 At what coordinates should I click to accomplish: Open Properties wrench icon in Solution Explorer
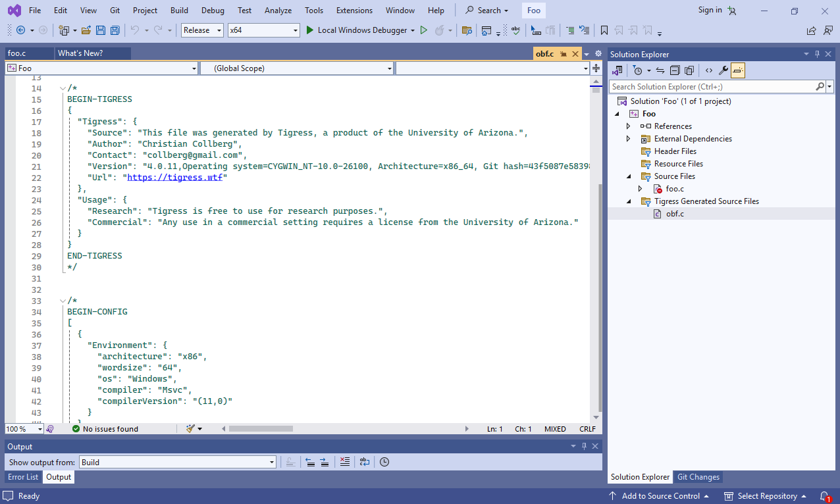(x=723, y=70)
